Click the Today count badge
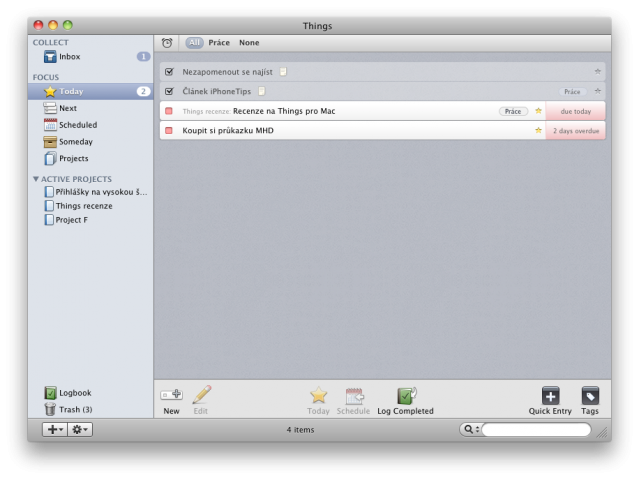Viewport: 639px width, 480px height. pos(143,91)
